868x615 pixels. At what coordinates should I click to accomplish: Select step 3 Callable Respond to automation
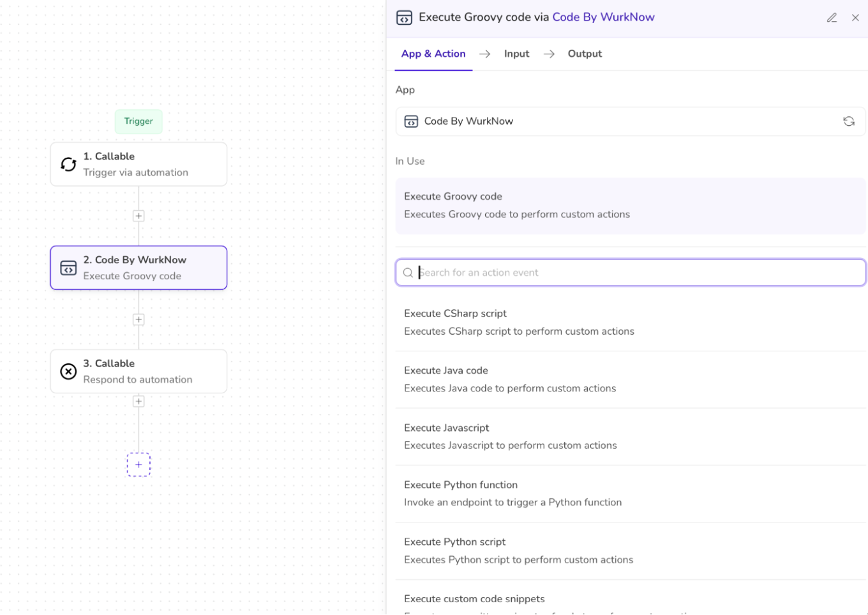point(138,371)
